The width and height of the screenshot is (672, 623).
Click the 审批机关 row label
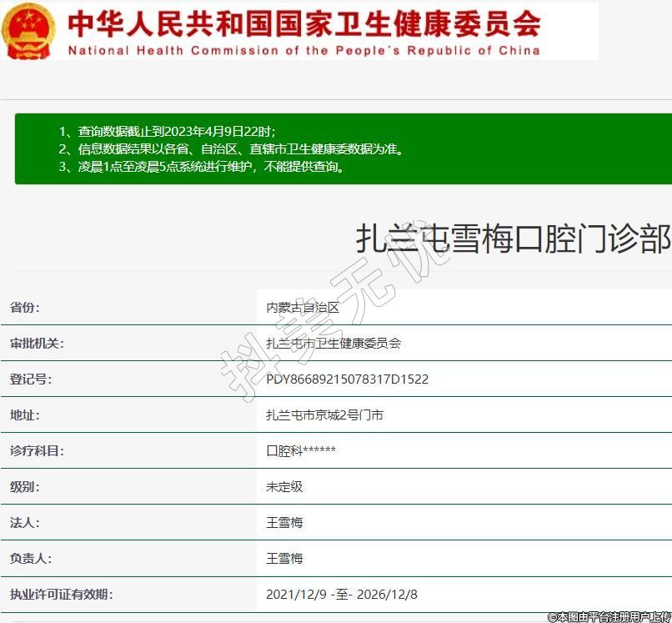pos(37,344)
